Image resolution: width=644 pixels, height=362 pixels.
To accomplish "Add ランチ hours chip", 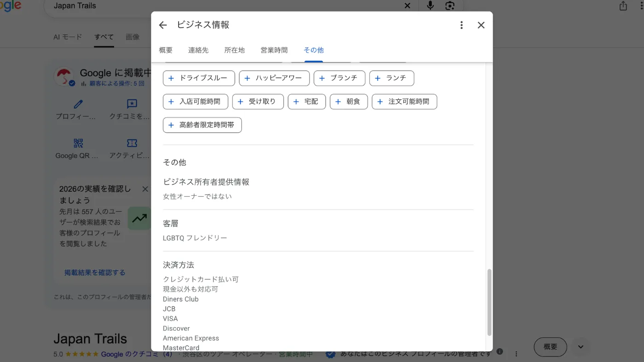I will [391, 78].
